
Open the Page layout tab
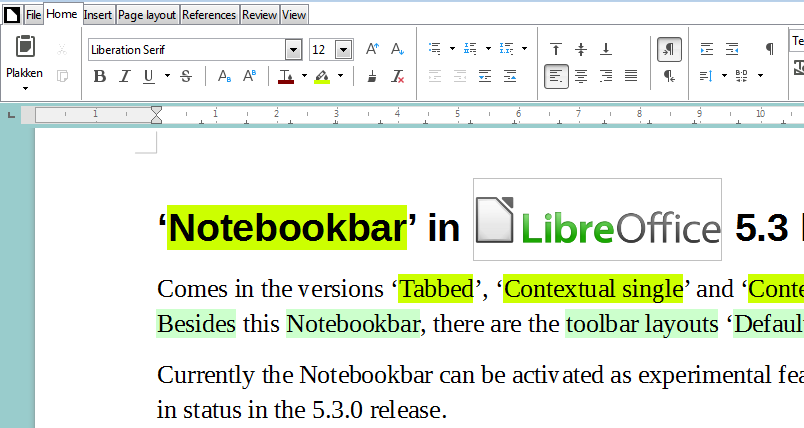[147, 15]
